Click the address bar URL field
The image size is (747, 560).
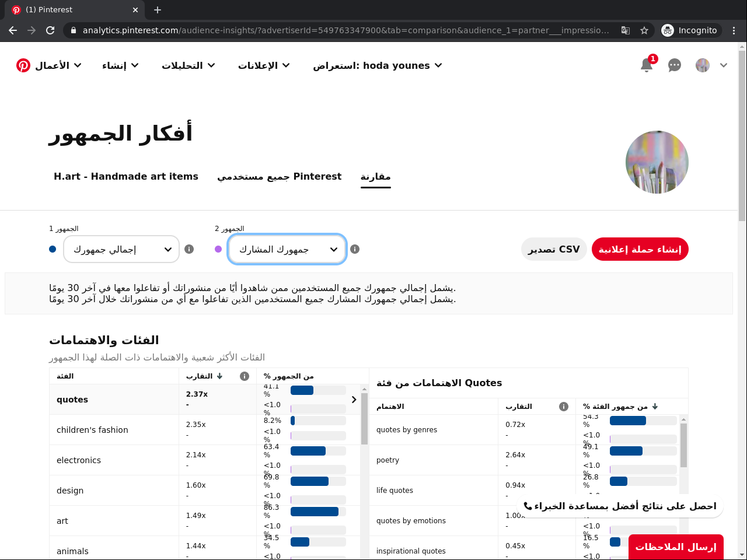[x=345, y=30]
